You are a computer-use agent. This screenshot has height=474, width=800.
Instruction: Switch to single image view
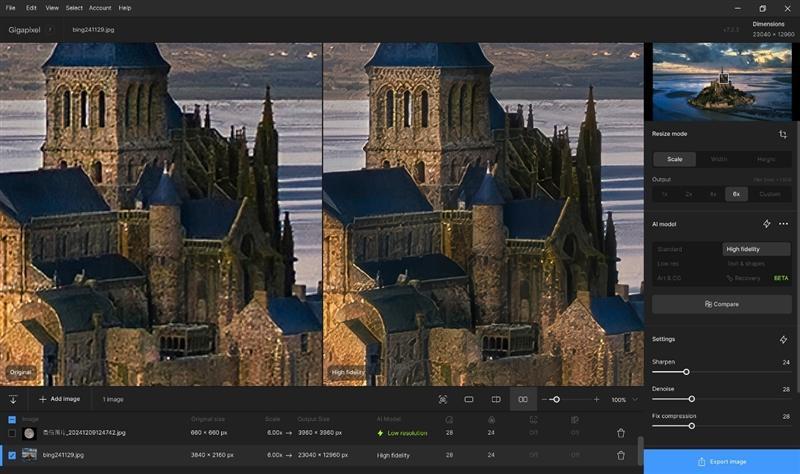(469, 399)
